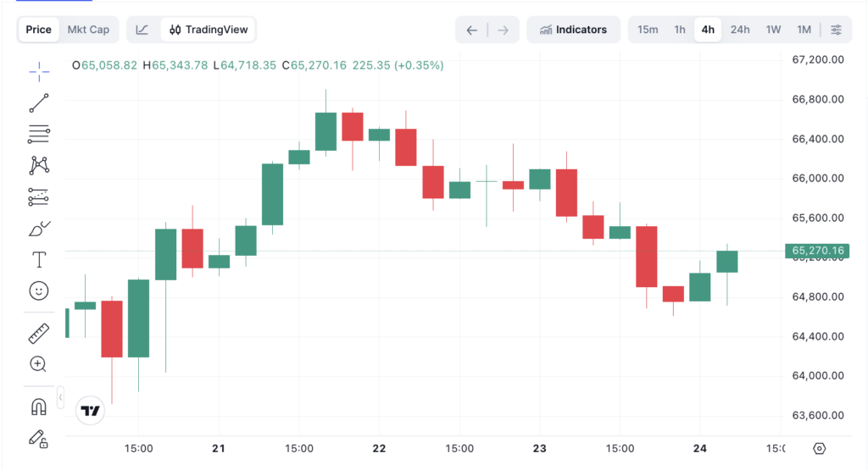Switch to the Mkt Cap tab
The height and width of the screenshot is (470, 868).
(88, 30)
